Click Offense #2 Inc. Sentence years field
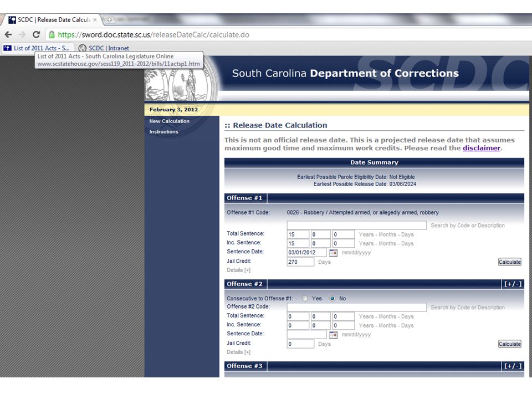 (x=298, y=326)
